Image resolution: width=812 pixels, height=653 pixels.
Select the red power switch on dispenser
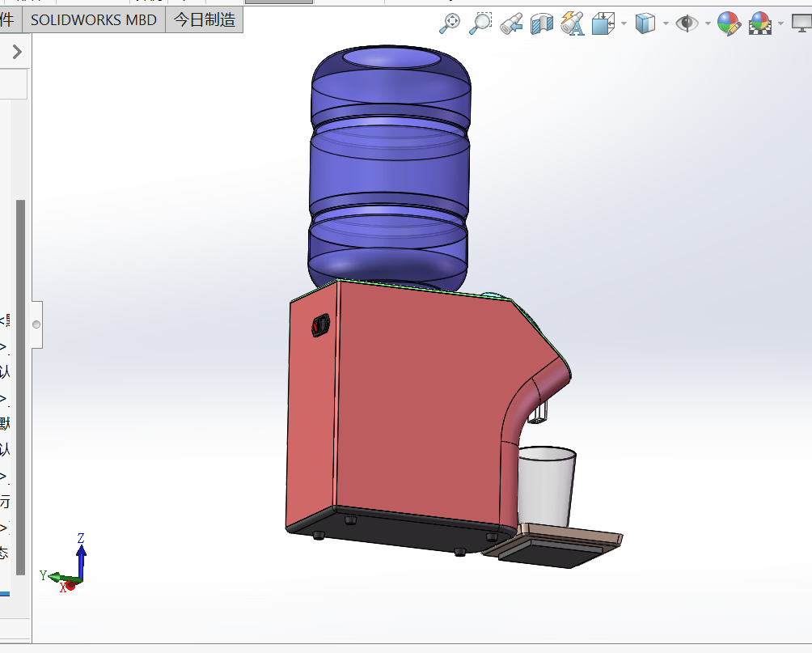click(320, 325)
